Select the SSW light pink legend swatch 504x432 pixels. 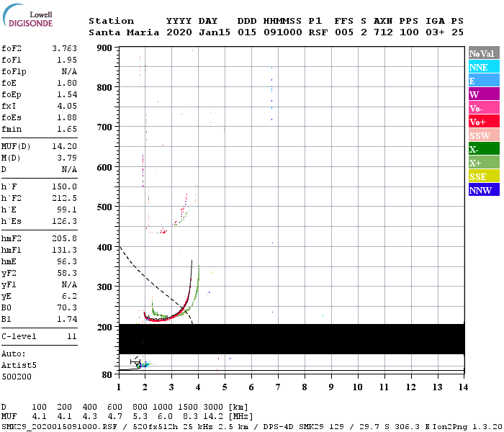tap(484, 135)
